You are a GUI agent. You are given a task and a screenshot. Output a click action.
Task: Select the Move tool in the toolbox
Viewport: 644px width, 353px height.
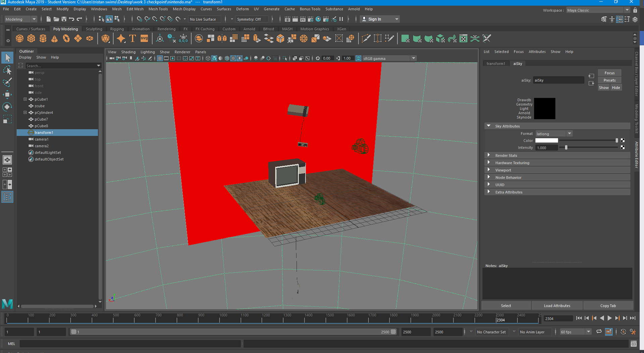(x=7, y=95)
